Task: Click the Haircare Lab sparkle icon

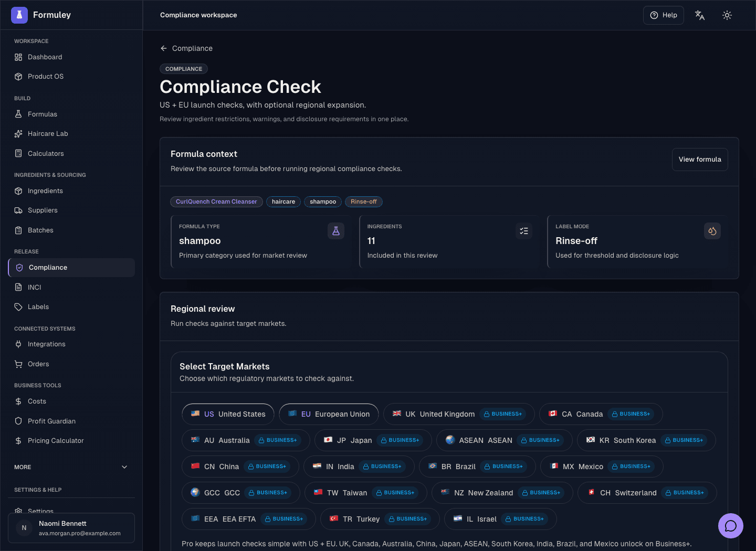Action: 18,134
